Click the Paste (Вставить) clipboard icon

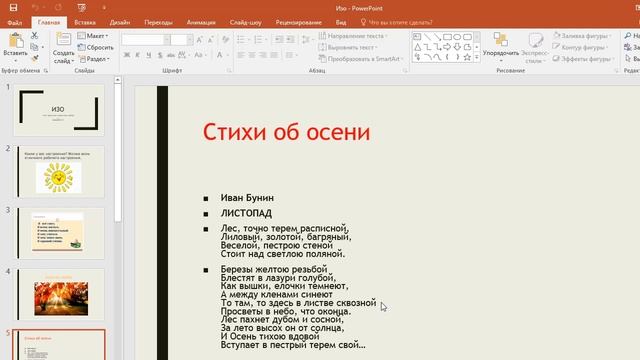click(16, 41)
